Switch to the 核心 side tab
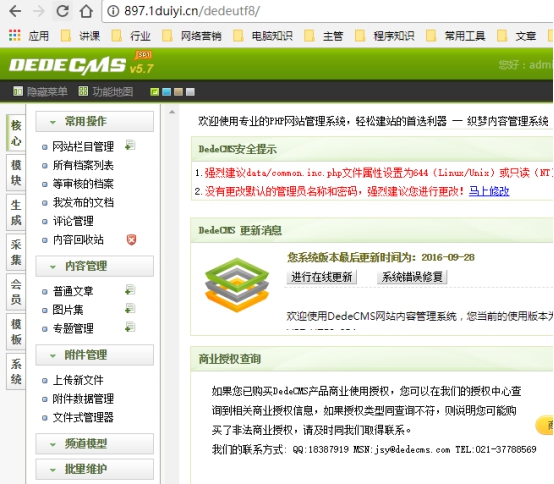This screenshot has height=484, width=554. 16,133
